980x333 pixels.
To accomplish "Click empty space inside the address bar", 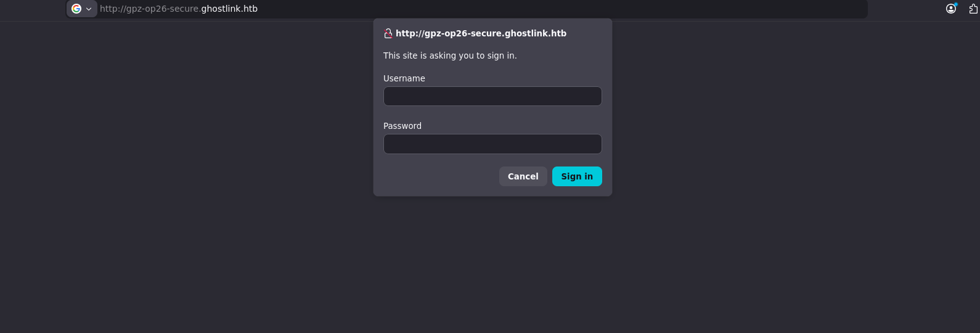I will tap(555, 9).
